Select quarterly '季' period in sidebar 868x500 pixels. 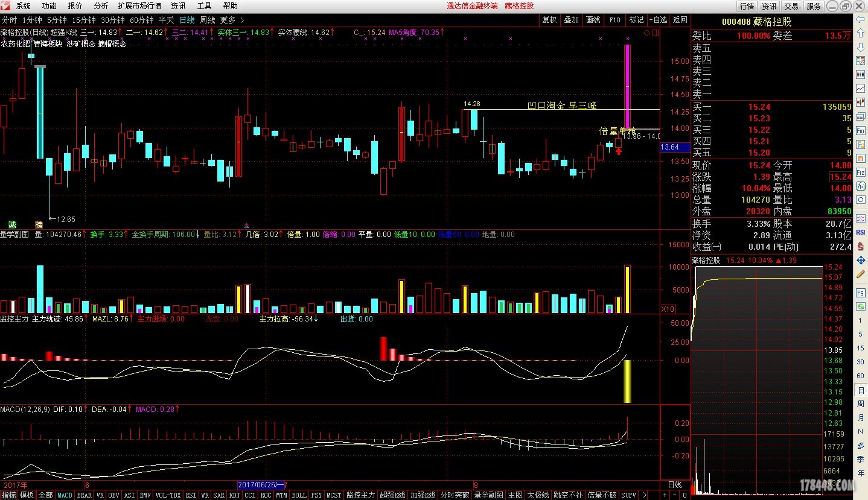pyautogui.click(x=861, y=459)
